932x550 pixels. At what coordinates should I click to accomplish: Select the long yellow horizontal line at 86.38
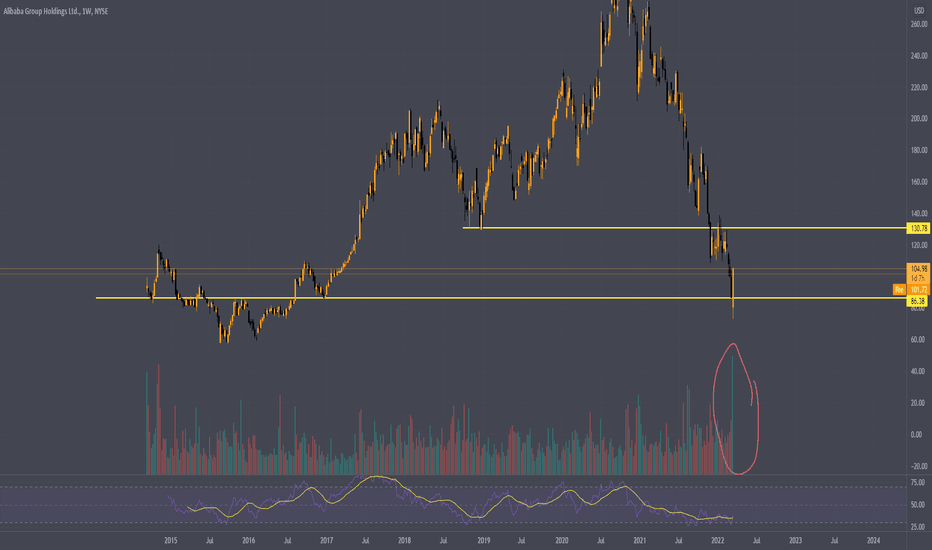[x=501, y=298]
